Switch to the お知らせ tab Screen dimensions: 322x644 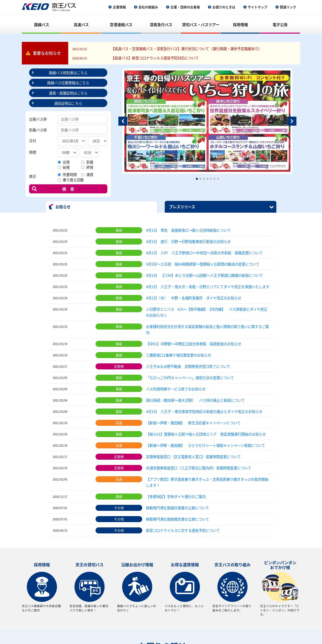tap(101, 207)
